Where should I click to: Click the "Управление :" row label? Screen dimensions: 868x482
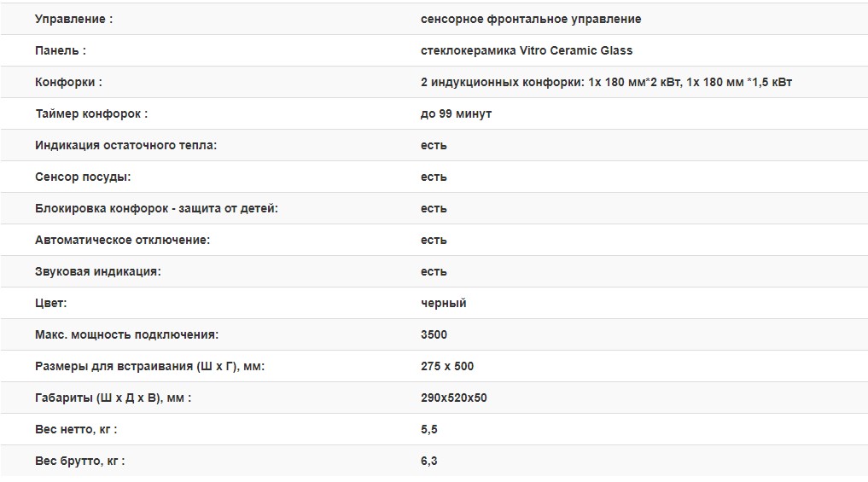73,19
